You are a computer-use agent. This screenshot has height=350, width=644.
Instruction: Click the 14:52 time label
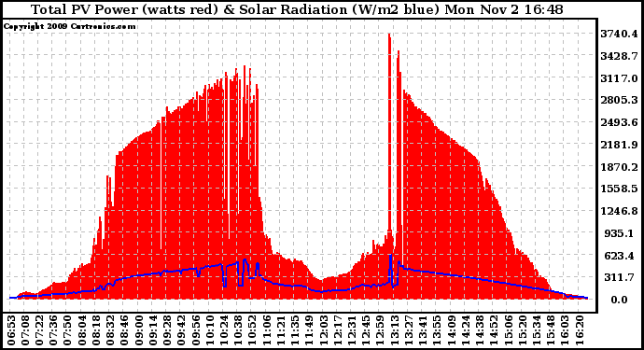494,330
